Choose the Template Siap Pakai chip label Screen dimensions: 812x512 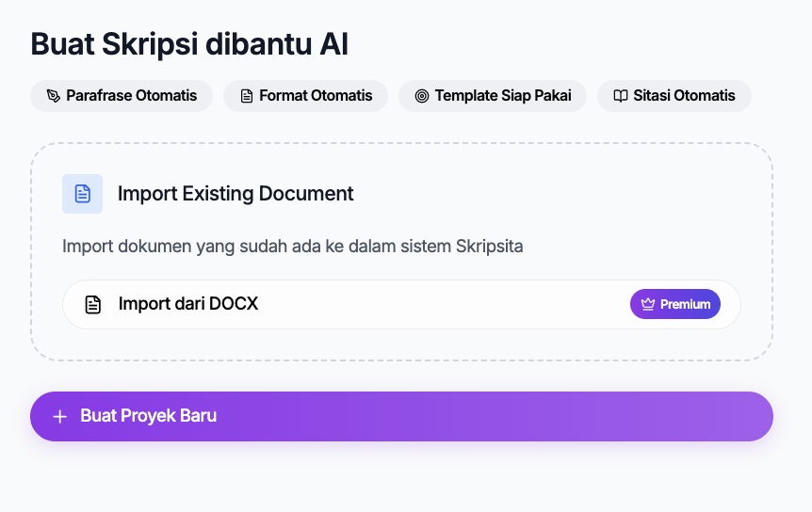tap(503, 96)
